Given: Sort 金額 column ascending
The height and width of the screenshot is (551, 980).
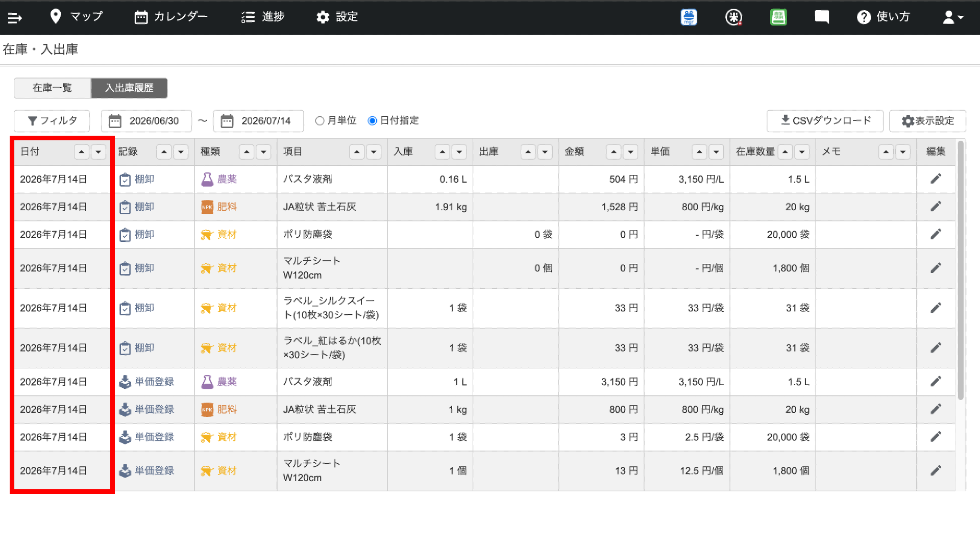Looking at the screenshot, I should (x=614, y=152).
